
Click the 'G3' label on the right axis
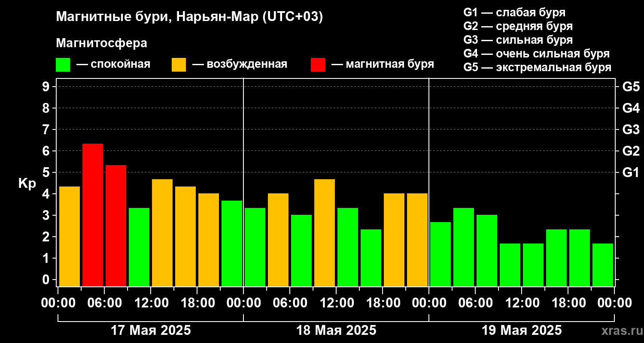[631, 130]
